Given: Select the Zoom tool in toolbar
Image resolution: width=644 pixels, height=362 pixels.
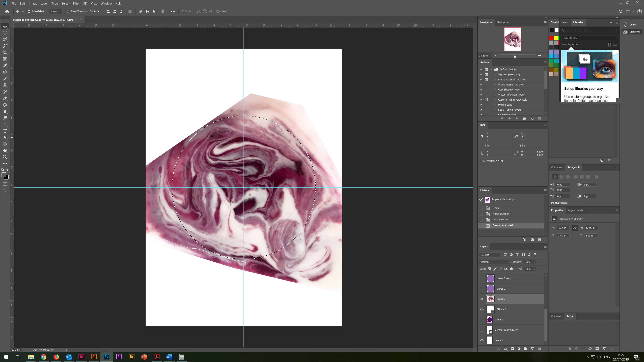Looking at the screenshot, I should click(5, 157).
